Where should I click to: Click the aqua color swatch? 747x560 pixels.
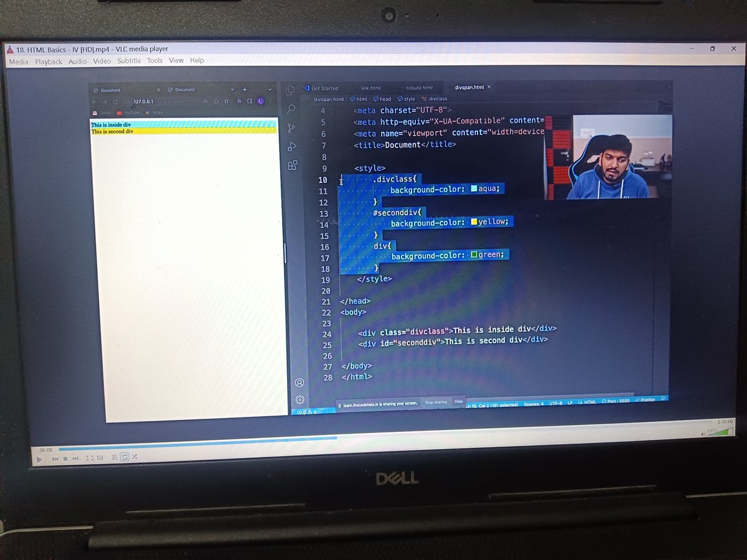coord(474,189)
